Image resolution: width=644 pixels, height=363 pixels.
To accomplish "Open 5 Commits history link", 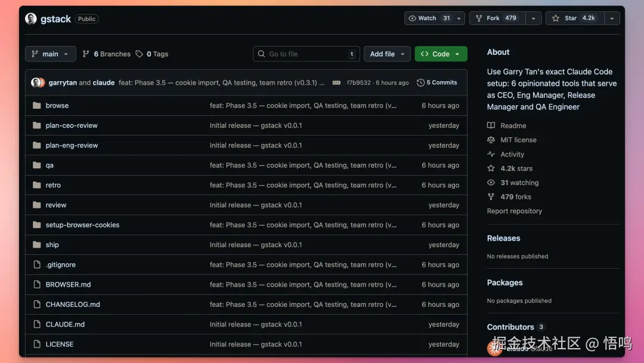I will 437,82.
